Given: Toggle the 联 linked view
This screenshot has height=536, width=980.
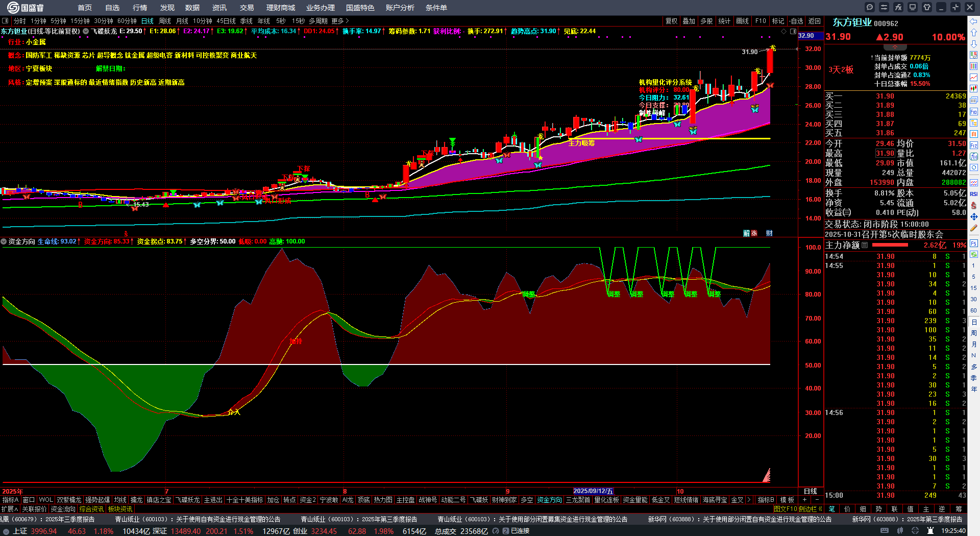Looking at the screenshot, I should click(x=894, y=509).
